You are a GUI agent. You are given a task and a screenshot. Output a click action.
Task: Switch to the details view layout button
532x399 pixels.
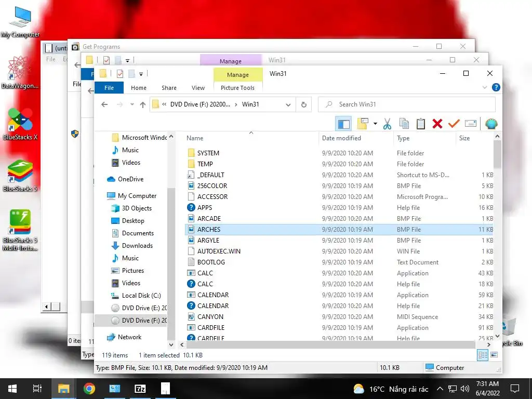(483, 355)
